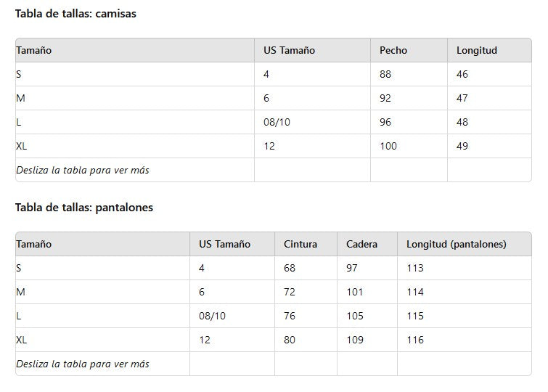Click "US Tamaño" header in the pants table
Image resolution: width=548 pixels, height=392 pixels.
click(225, 245)
